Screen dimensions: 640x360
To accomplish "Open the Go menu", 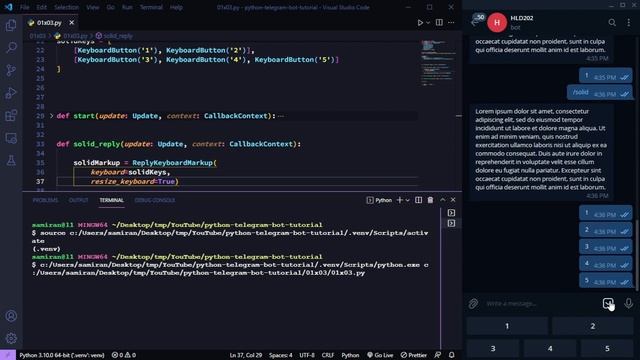I will pos(111,7).
